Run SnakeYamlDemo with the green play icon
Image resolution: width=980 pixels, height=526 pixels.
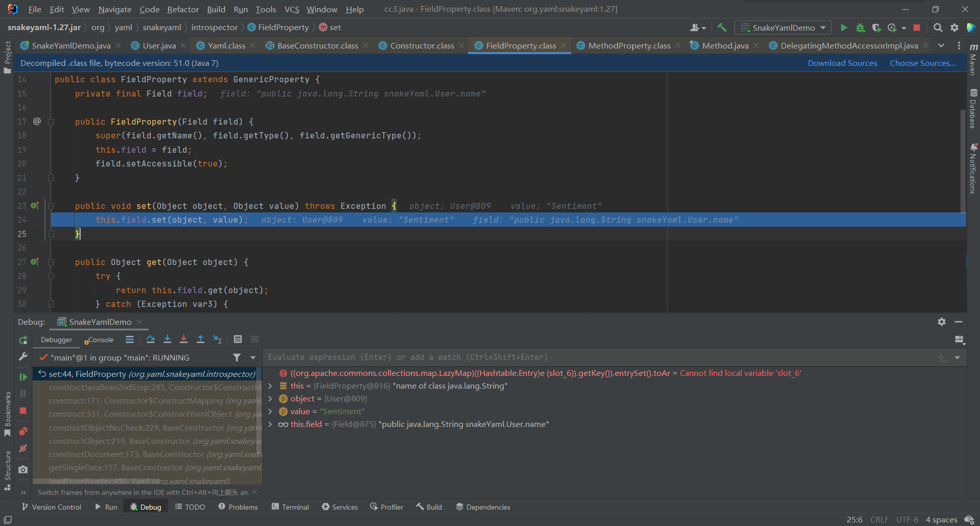click(844, 28)
